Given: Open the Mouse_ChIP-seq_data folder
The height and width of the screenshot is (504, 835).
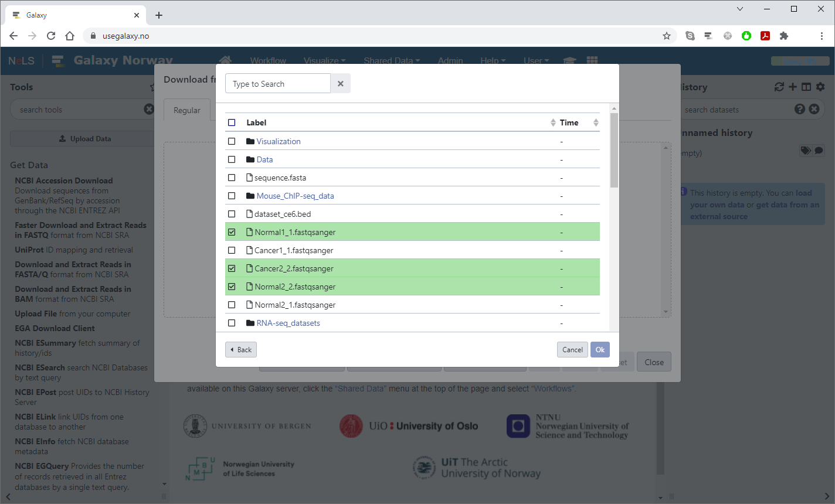Looking at the screenshot, I should click(295, 196).
